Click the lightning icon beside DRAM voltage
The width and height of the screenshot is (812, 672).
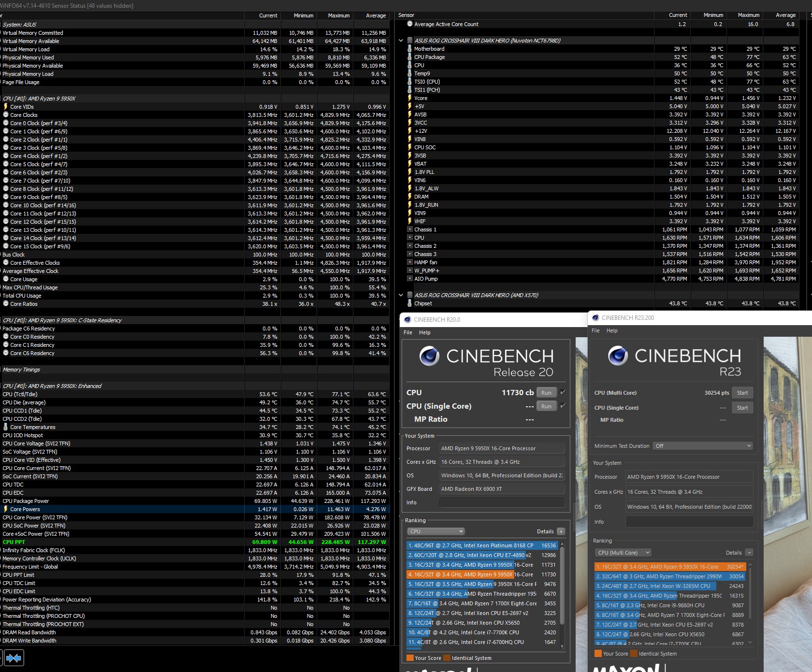410,197
